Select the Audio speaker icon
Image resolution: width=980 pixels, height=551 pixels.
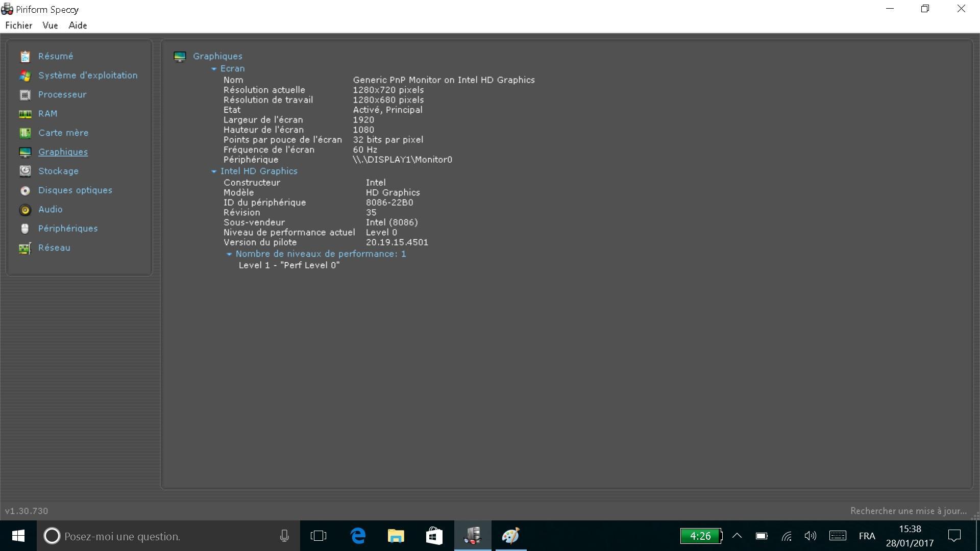click(25, 210)
